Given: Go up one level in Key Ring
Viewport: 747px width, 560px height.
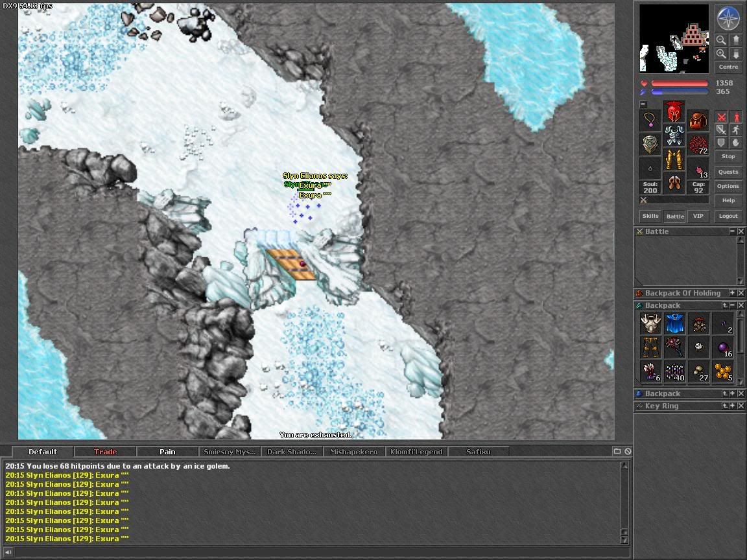Looking at the screenshot, I should (x=725, y=406).
